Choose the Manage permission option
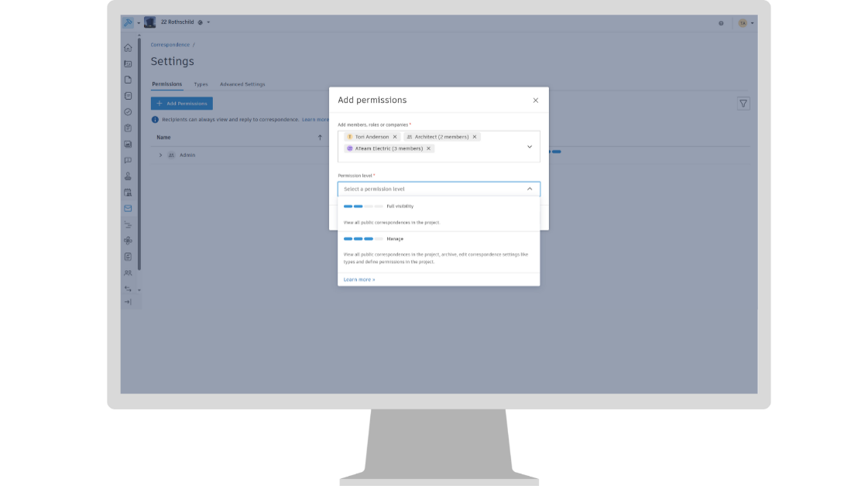 click(x=438, y=251)
